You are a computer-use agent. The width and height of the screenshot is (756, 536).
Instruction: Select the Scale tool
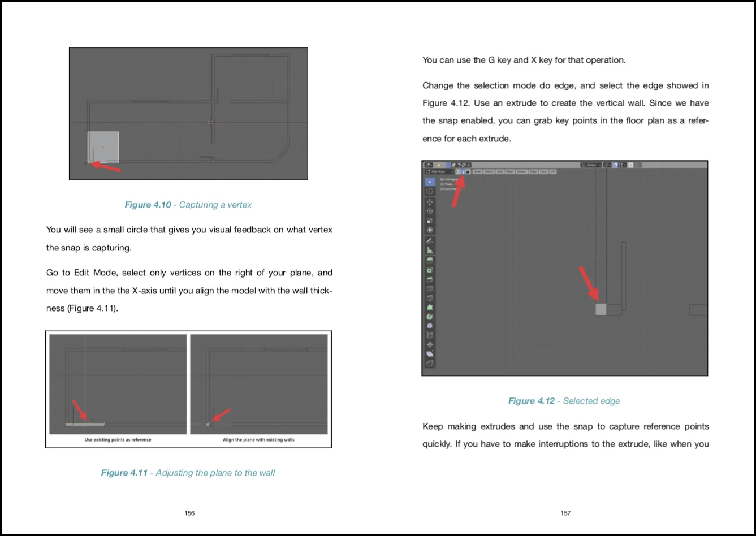tap(430, 221)
